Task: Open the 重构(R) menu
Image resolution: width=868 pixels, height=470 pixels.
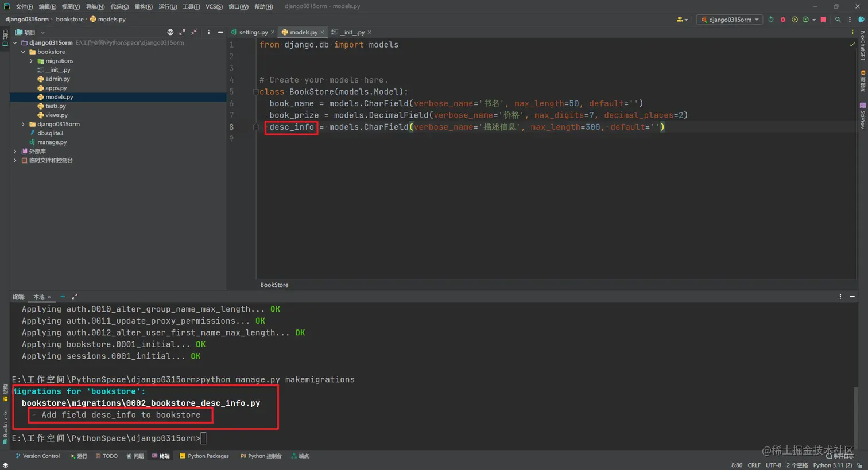Action: (144, 6)
